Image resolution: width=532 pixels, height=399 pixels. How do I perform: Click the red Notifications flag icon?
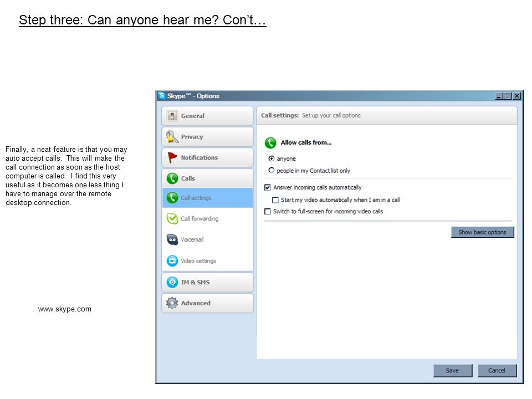(x=172, y=157)
